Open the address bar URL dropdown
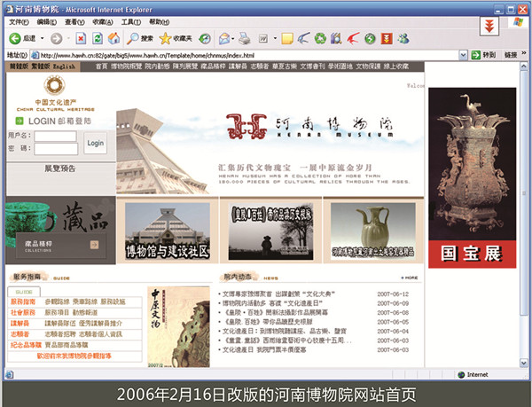The width and height of the screenshot is (532, 407). pos(463,55)
